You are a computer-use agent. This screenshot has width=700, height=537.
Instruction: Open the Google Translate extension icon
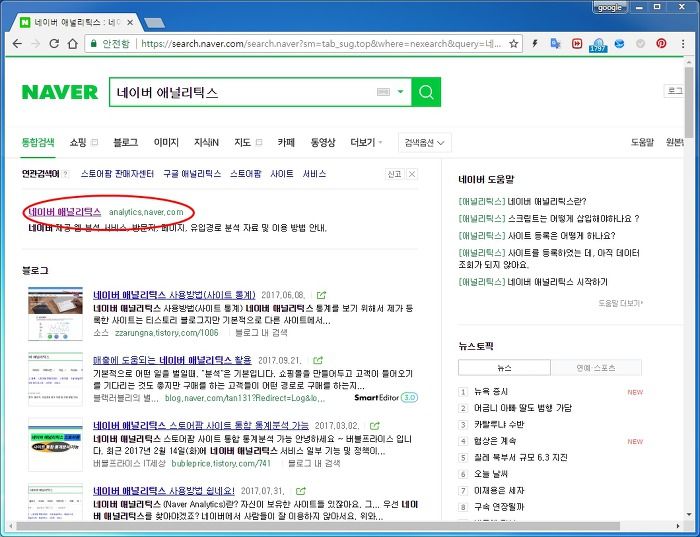[555, 43]
